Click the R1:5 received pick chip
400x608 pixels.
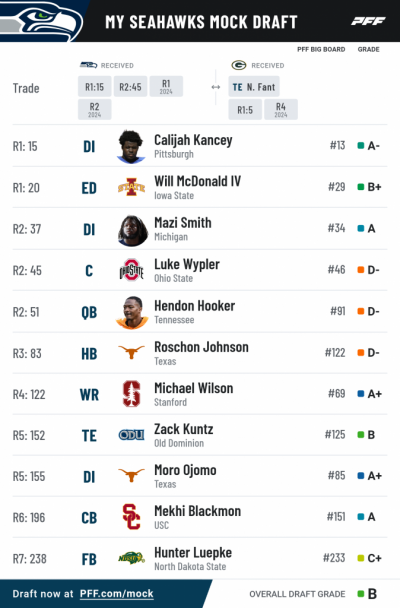tap(245, 110)
